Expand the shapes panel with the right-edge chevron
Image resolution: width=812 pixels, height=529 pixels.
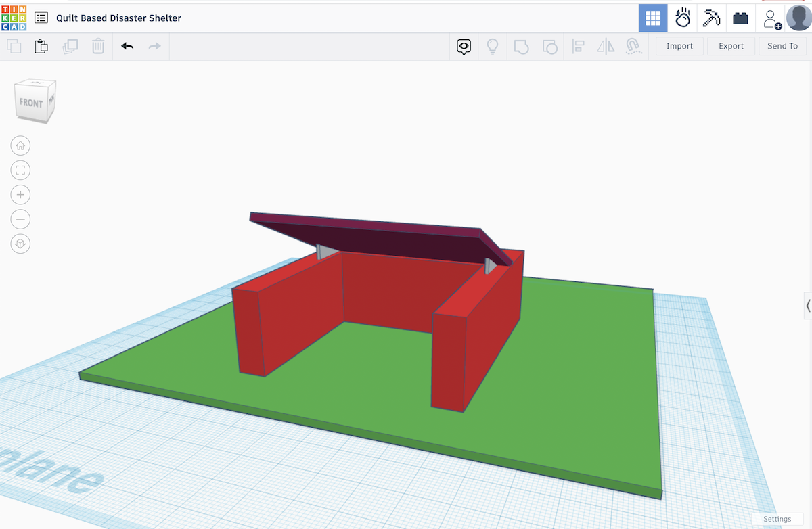click(x=808, y=306)
